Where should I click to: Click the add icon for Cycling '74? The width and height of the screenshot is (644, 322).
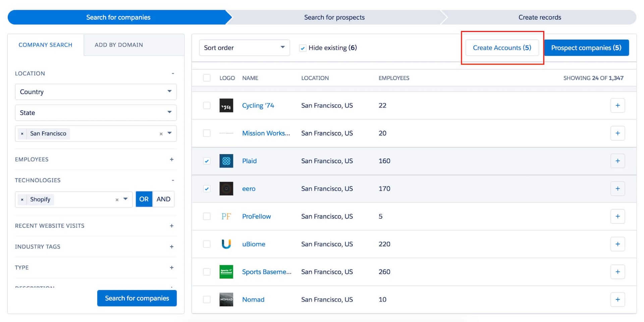click(618, 106)
